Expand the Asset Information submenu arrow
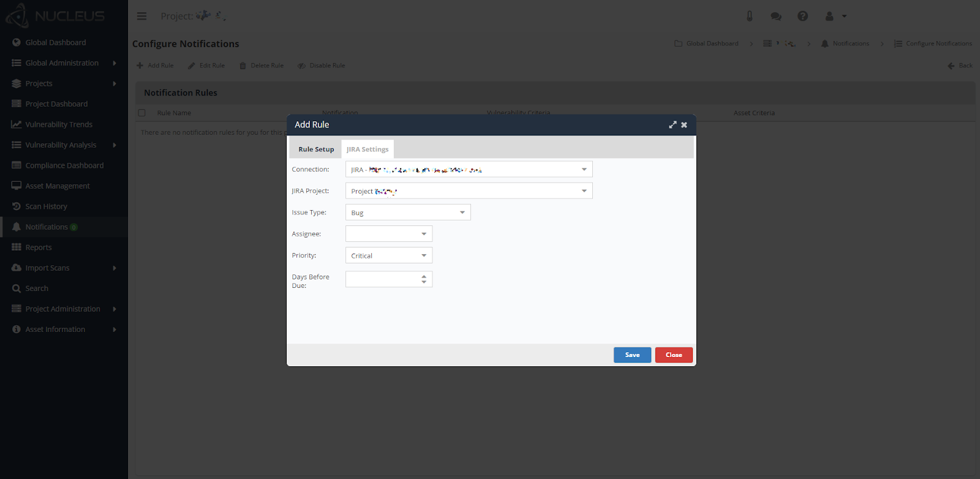 [115, 330]
